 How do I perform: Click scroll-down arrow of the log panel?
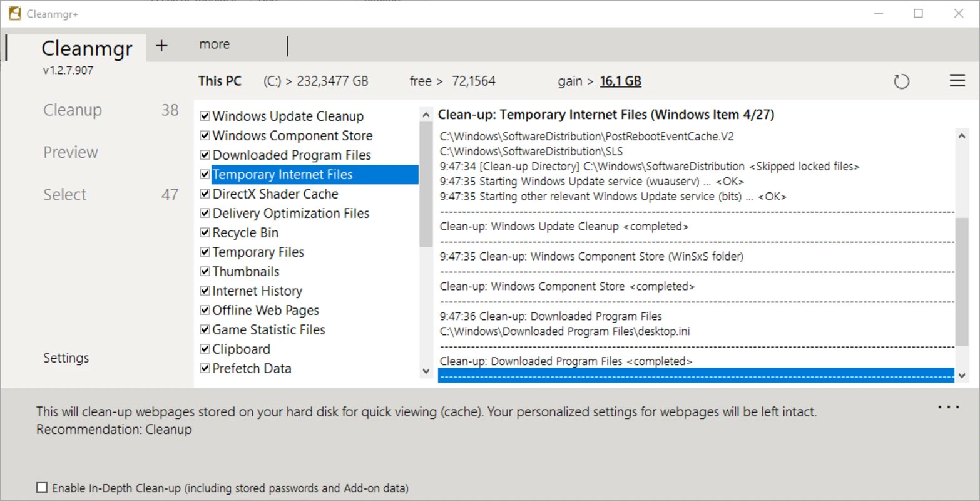pyautogui.click(x=962, y=376)
